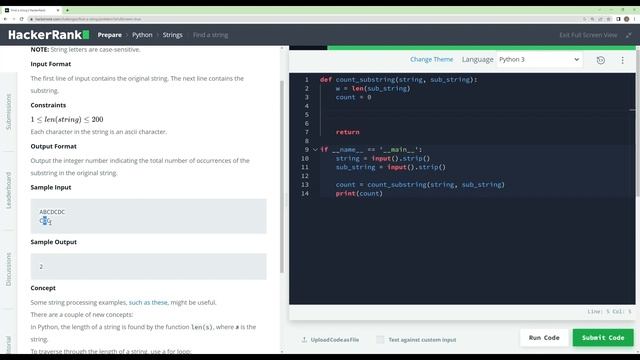
Task: Click the Sample Output value 2
Action: point(41,267)
